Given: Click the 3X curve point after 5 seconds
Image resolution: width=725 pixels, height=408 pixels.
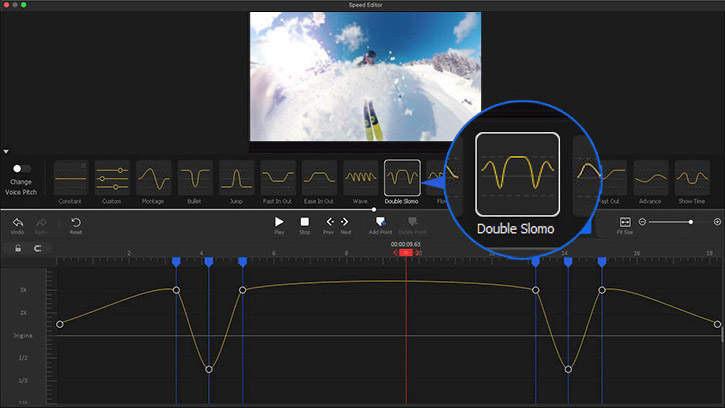Looking at the screenshot, I should tap(243, 290).
